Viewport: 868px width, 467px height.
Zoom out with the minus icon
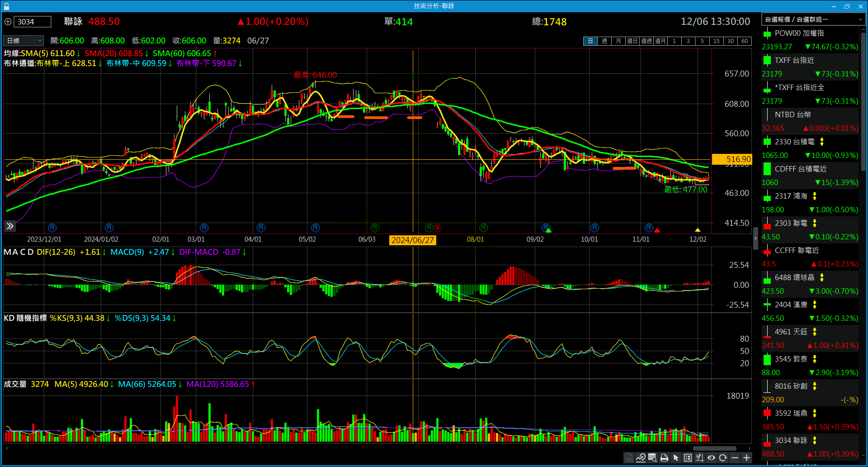click(735, 458)
